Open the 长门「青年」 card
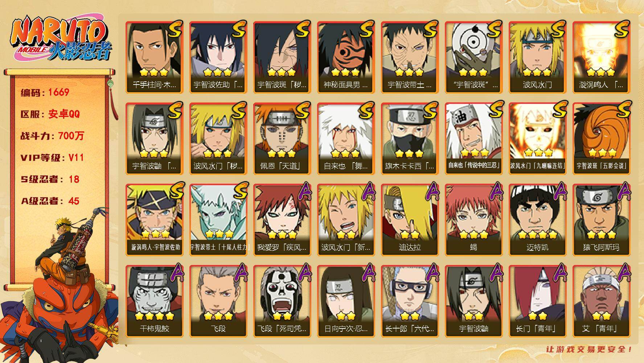 [537, 301]
